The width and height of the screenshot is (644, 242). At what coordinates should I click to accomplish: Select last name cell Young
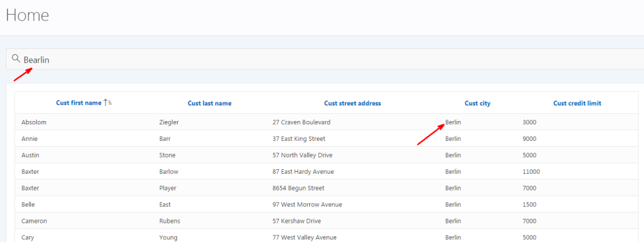(x=167, y=237)
